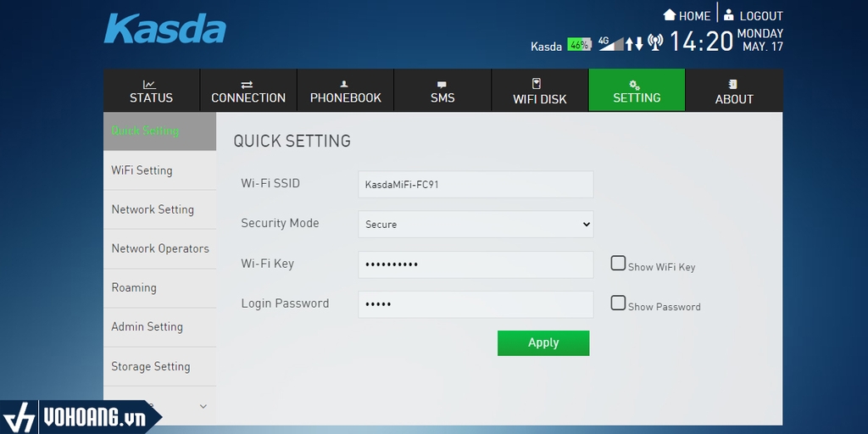This screenshot has height=434, width=868.
Task: Click the Wi-Fi SSID input field
Action: tap(476, 184)
